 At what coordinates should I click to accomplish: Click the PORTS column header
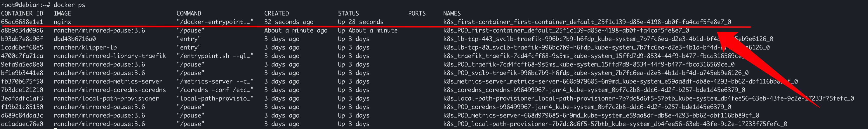[x=417, y=13]
